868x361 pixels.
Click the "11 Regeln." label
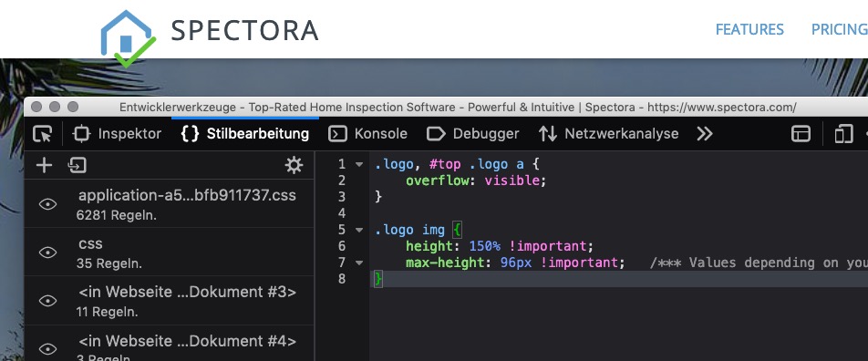click(x=108, y=312)
